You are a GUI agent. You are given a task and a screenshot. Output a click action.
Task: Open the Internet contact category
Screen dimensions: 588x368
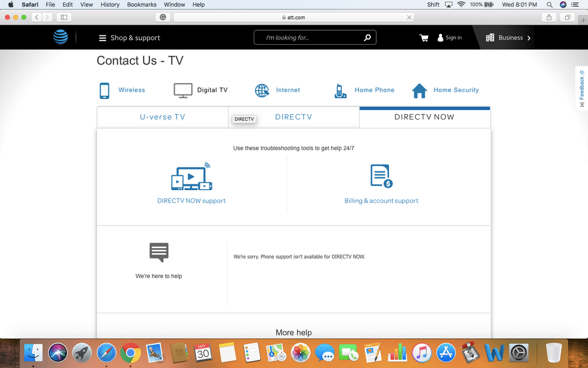coord(288,90)
